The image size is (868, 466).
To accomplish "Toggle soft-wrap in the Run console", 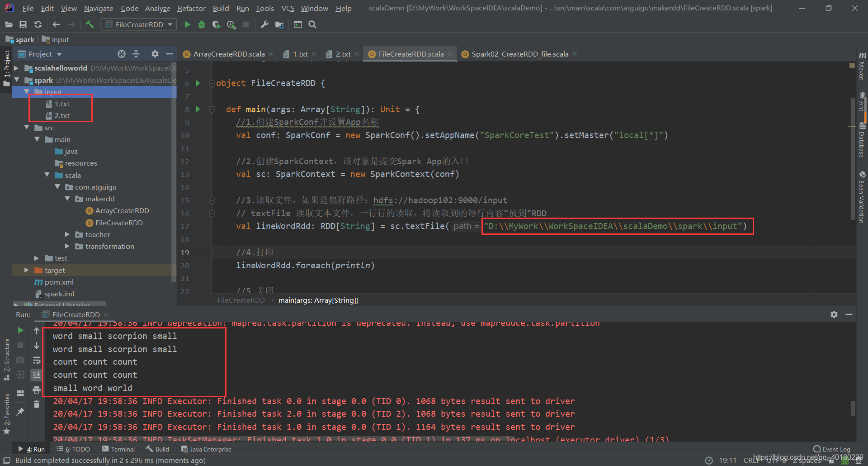I will 37,360.
